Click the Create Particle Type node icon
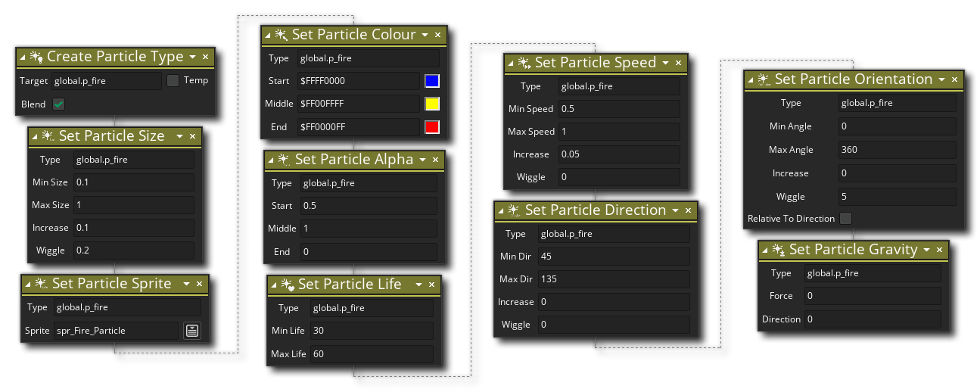 pos(36,57)
